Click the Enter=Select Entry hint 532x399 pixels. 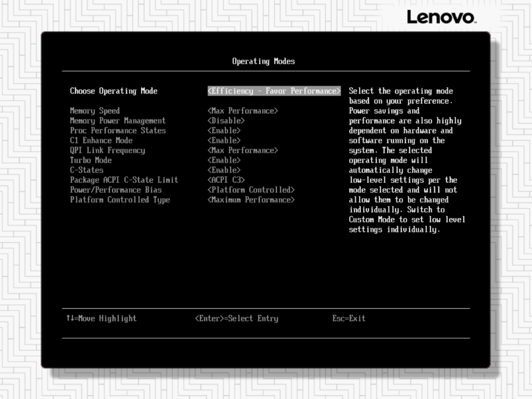point(236,318)
